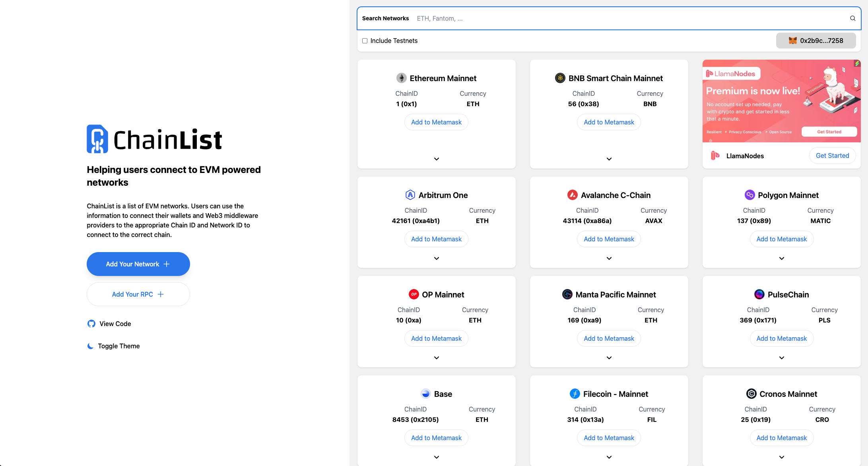Image resolution: width=868 pixels, height=466 pixels.
Task: Add BNB Smart Chain to Metamask
Action: click(x=609, y=122)
